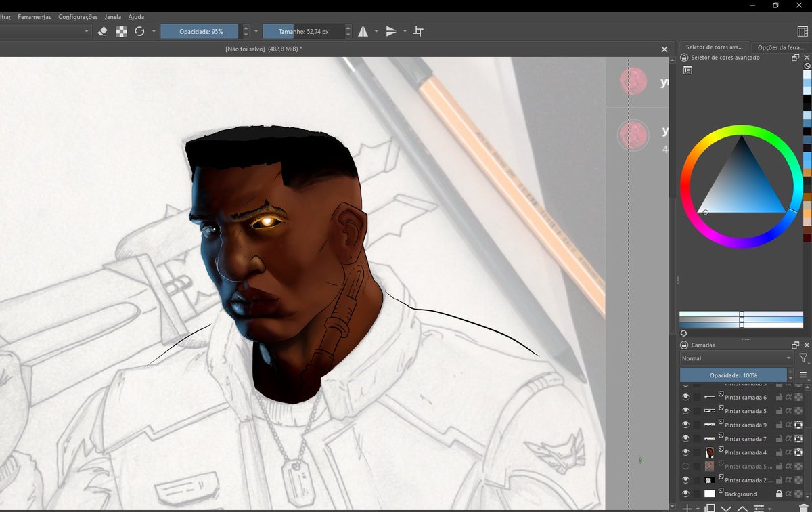The width and height of the screenshot is (812, 512).
Task: Toggle the eraser mode icon
Action: (x=103, y=31)
